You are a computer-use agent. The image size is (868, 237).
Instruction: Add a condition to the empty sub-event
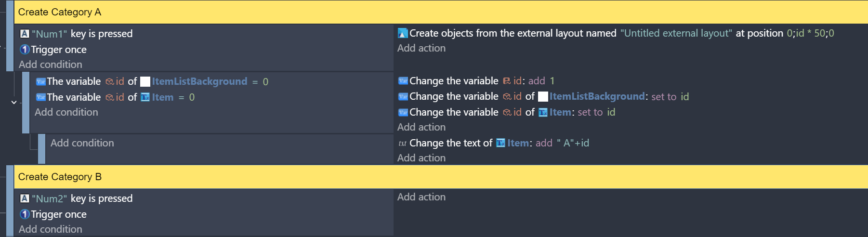tap(82, 143)
